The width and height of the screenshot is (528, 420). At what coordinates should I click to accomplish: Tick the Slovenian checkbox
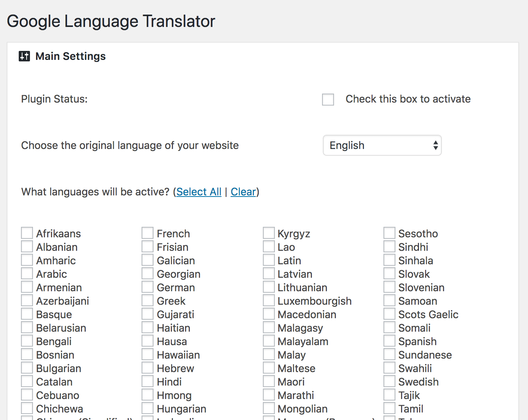[389, 287]
